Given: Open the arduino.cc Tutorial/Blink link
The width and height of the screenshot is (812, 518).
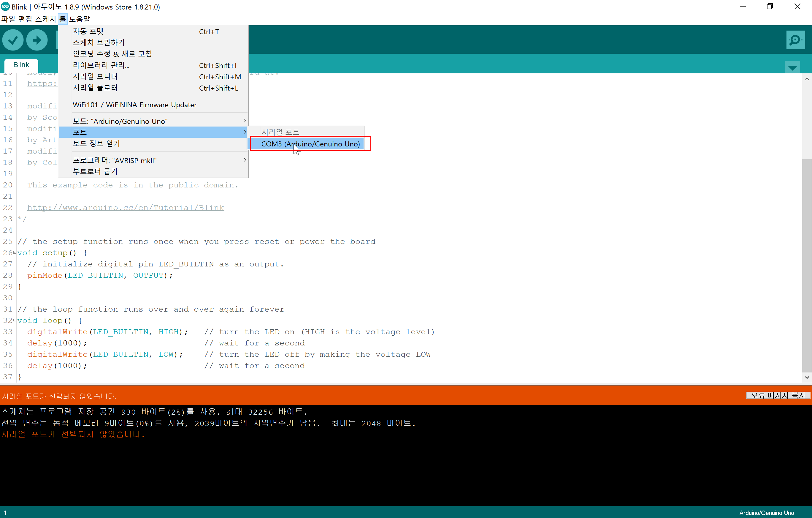Looking at the screenshot, I should [126, 208].
